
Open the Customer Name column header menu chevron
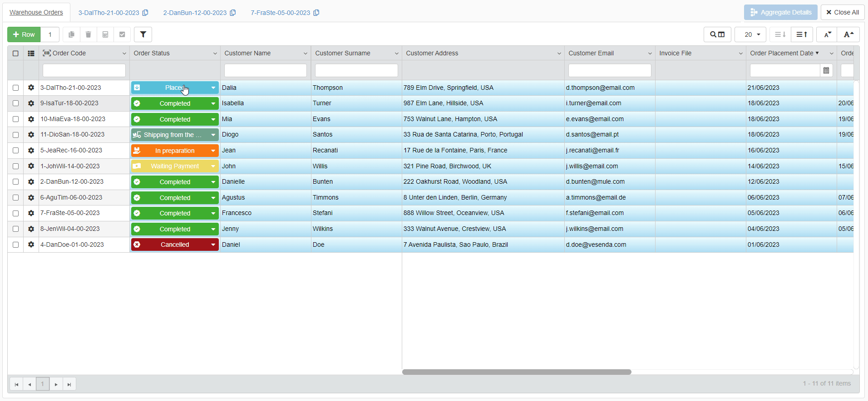pos(306,54)
